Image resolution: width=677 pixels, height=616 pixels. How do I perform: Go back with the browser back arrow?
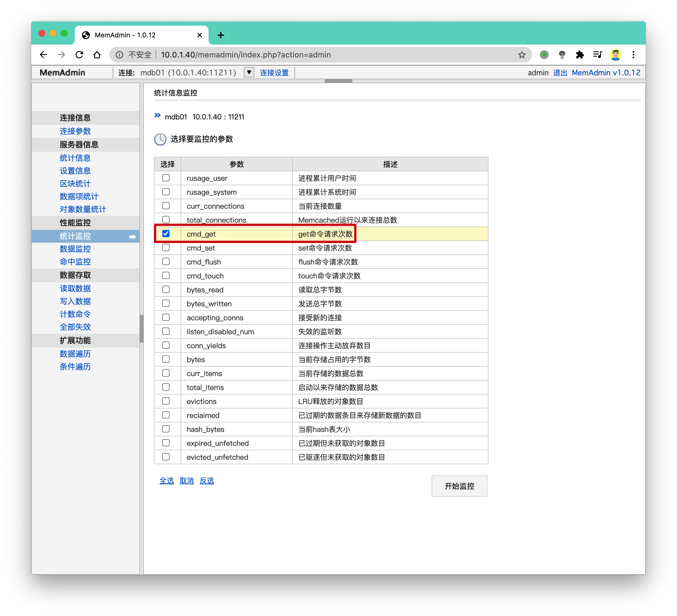click(44, 55)
